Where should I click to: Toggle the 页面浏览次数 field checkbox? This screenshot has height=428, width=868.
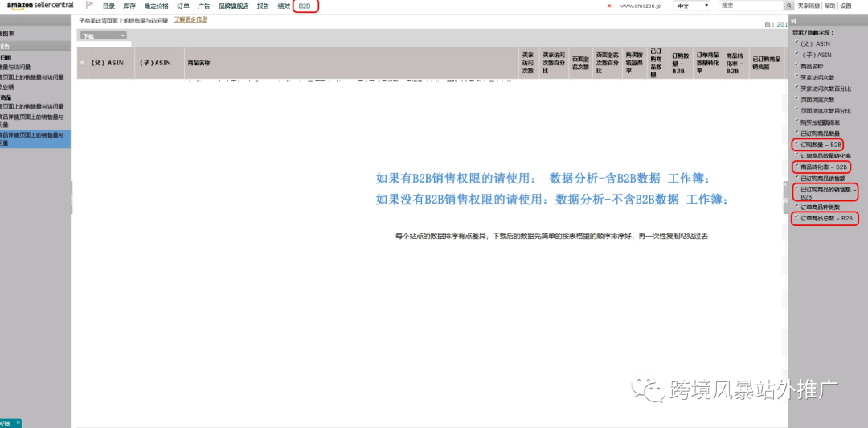pyautogui.click(x=796, y=99)
